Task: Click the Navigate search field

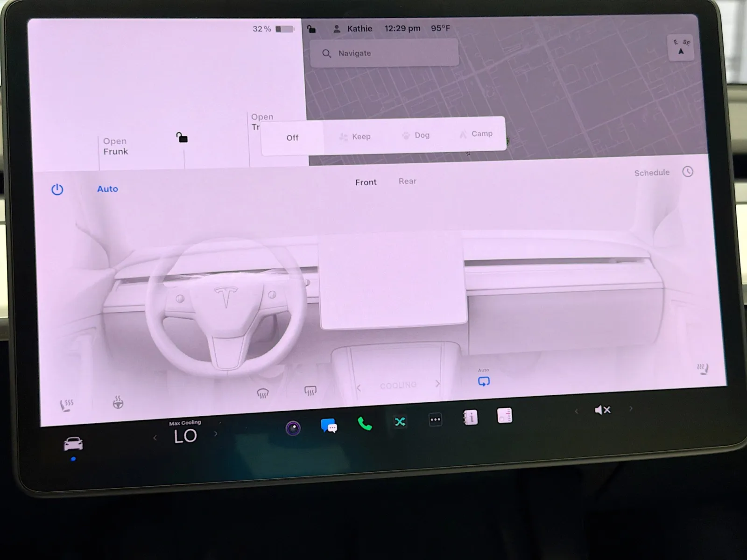Action: click(x=384, y=53)
